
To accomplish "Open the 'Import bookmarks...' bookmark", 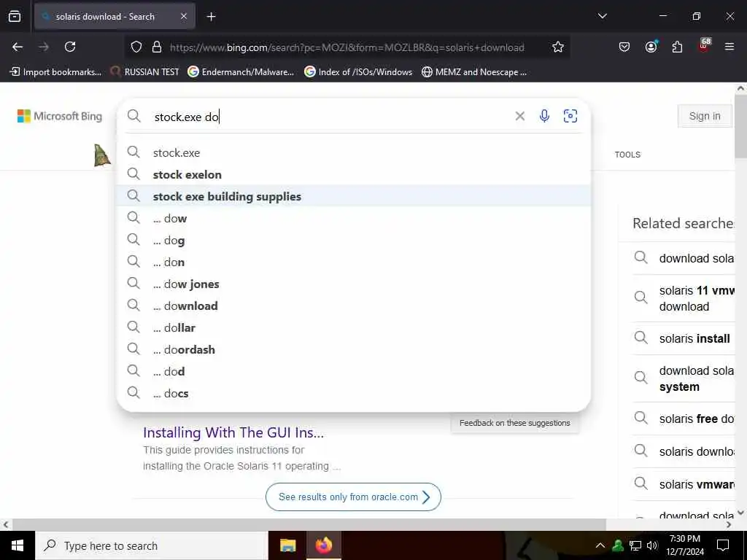I will pyautogui.click(x=55, y=72).
